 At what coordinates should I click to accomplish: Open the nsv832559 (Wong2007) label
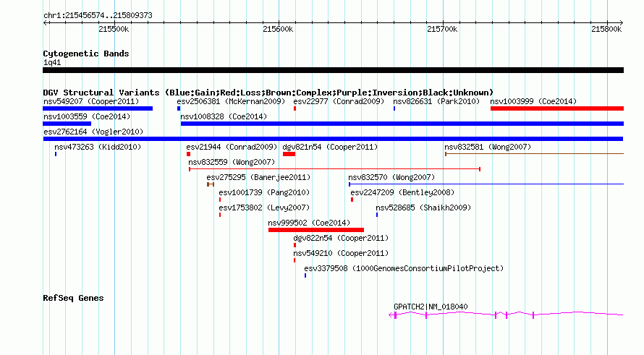point(232,162)
